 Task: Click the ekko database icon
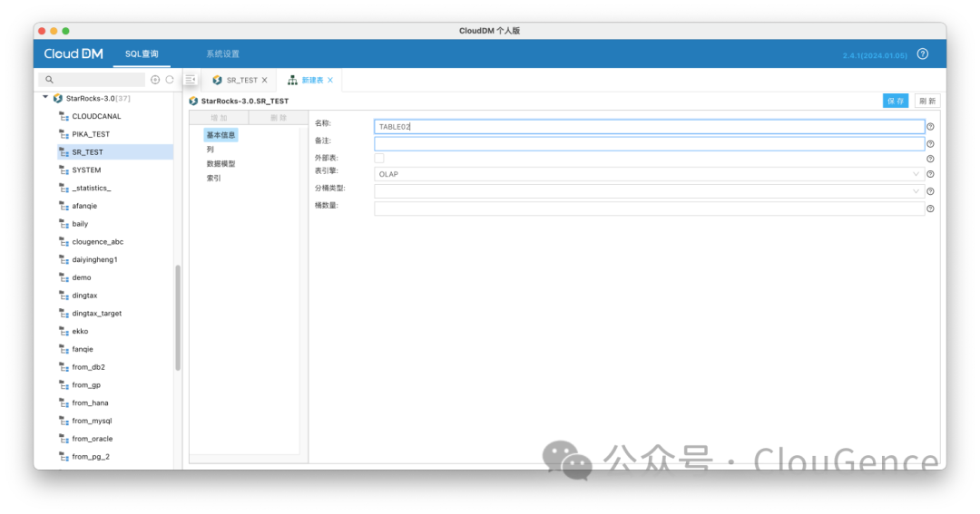coord(64,332)
